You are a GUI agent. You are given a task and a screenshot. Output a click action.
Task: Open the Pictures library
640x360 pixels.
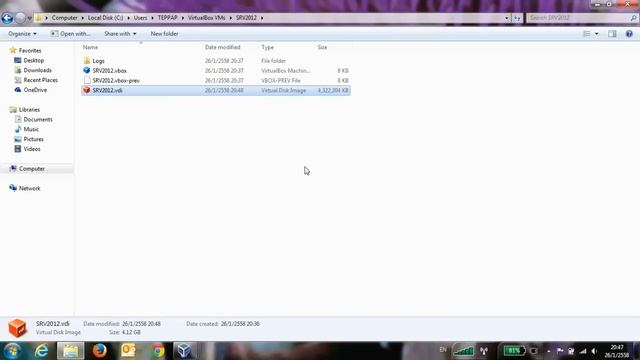33,139
